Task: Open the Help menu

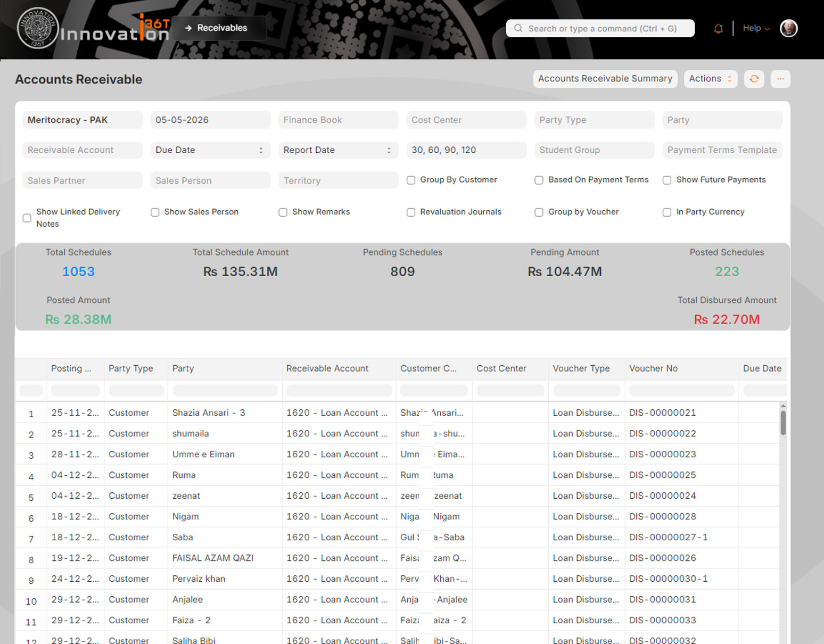Action: point(756,28)
